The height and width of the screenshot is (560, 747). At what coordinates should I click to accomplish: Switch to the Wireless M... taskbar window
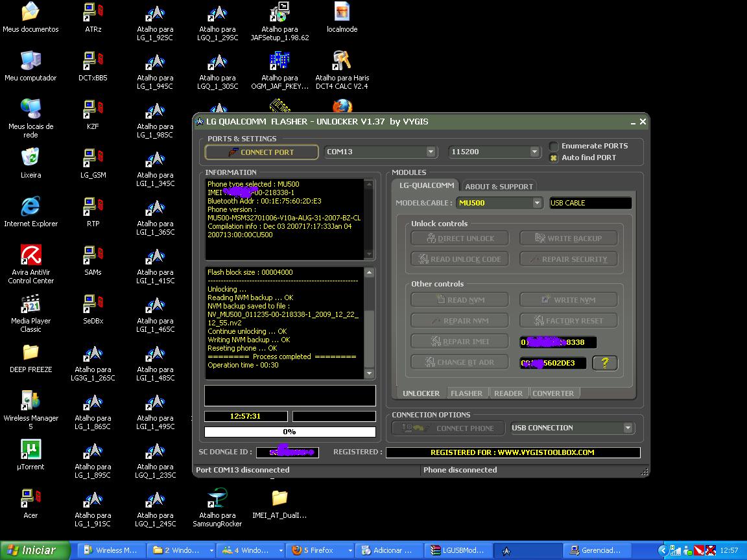(111, 550)
